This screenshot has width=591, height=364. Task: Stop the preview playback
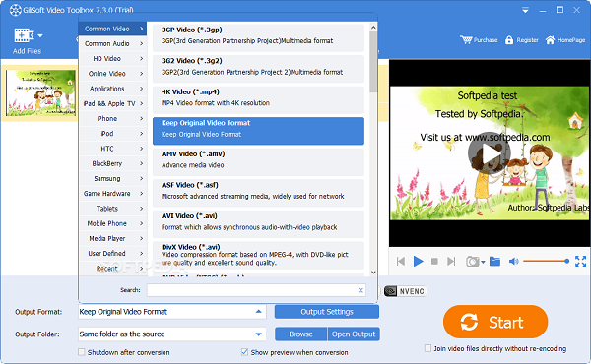434,261
